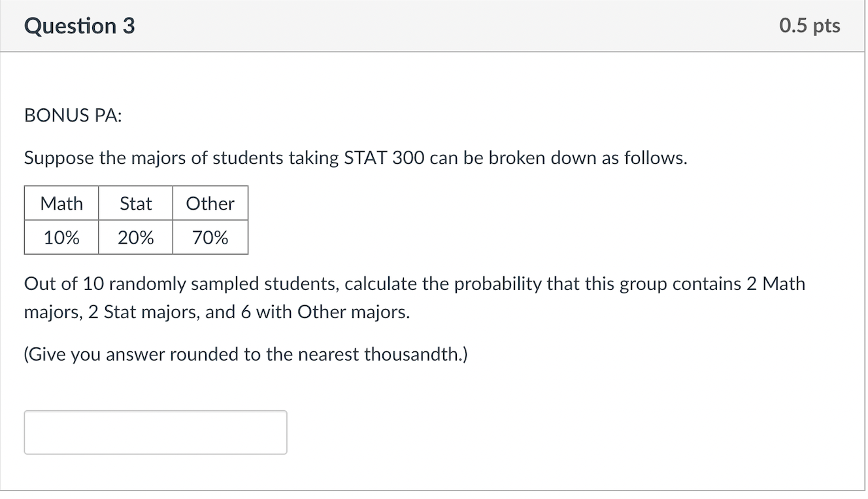Click the Stat column header cell
Viewport: 868px width, 499px height.
point(135,203)
